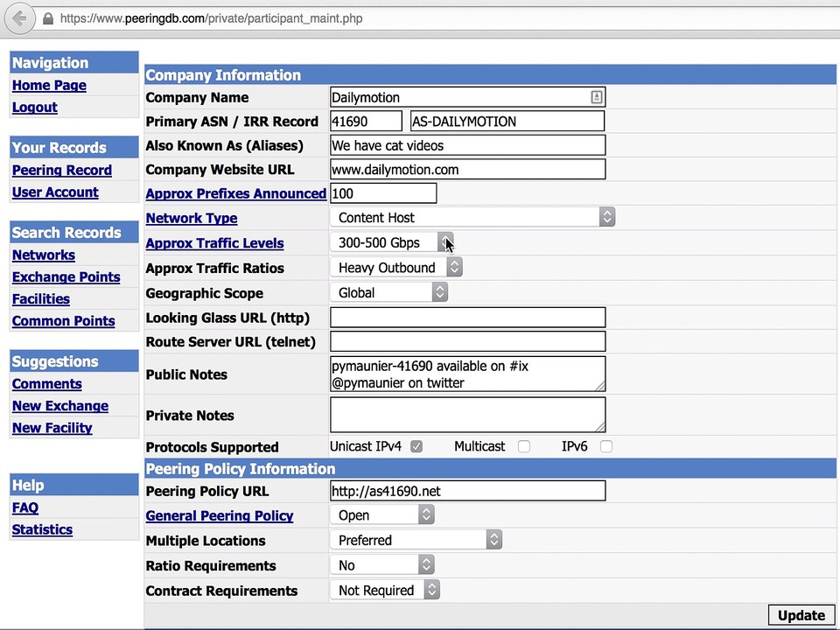This screenshot has width=840, height=630.
Task: Open the Contract Requirements dropdown
Action: (385, 590)
